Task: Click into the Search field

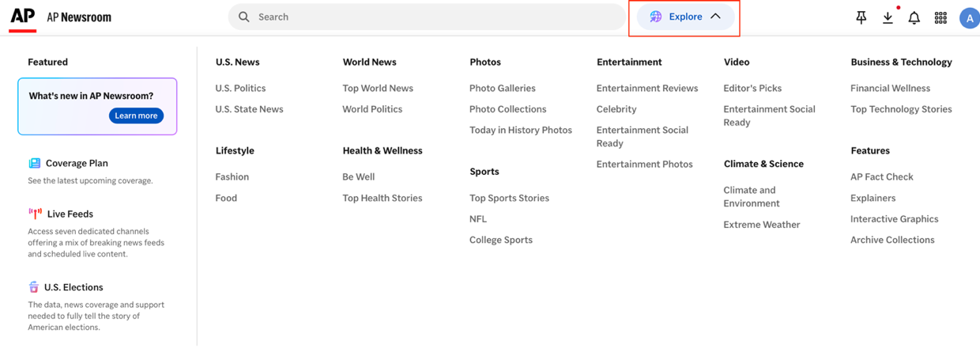Action: [427, 17]
